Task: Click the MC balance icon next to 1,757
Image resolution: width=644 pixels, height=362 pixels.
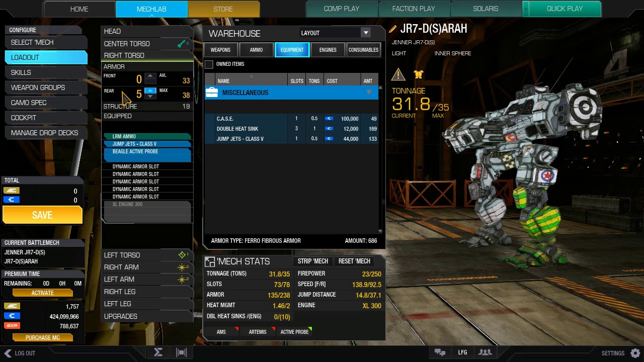Action: click(x=12, y=306)
